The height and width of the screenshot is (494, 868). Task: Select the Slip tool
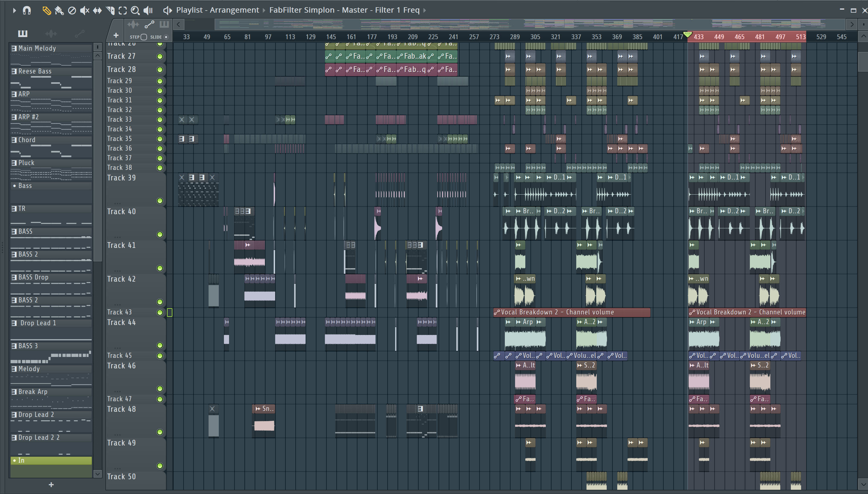pyautogui.click(x=97, y=11)
